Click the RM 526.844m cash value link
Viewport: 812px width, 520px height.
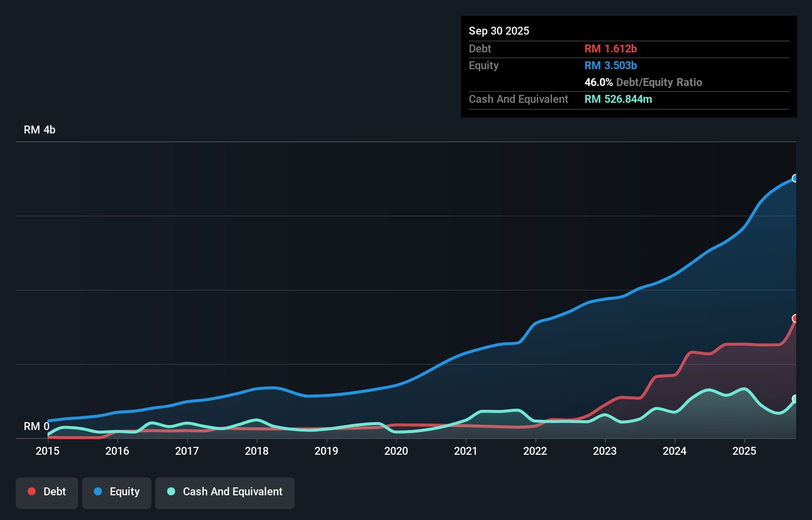click(x=618, y=99)
